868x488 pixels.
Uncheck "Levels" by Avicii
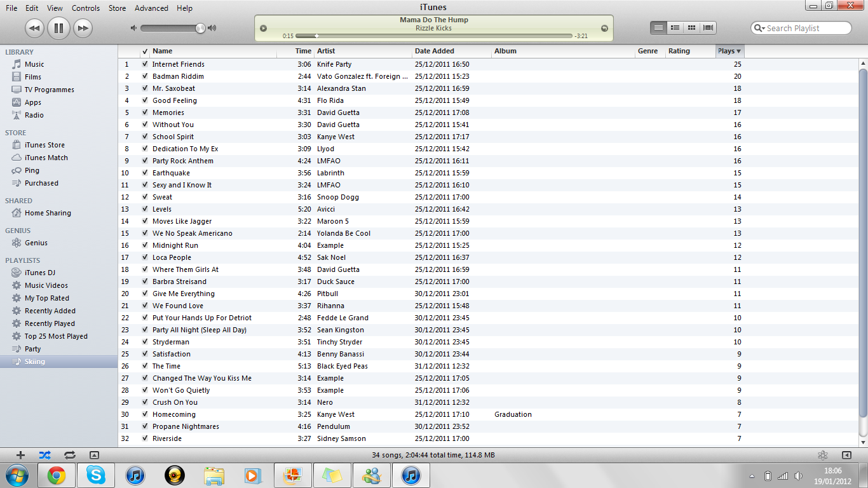(145, 209)
